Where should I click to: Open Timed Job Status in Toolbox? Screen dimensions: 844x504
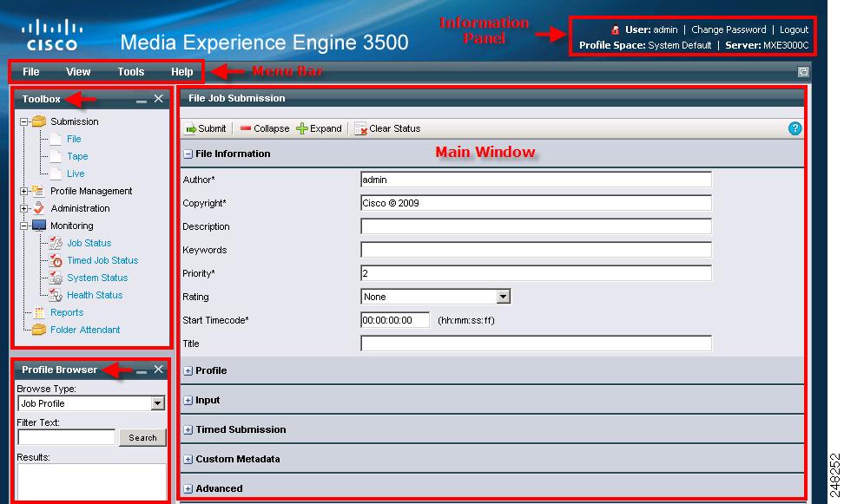pyautogui.click(x=102, y=260)
